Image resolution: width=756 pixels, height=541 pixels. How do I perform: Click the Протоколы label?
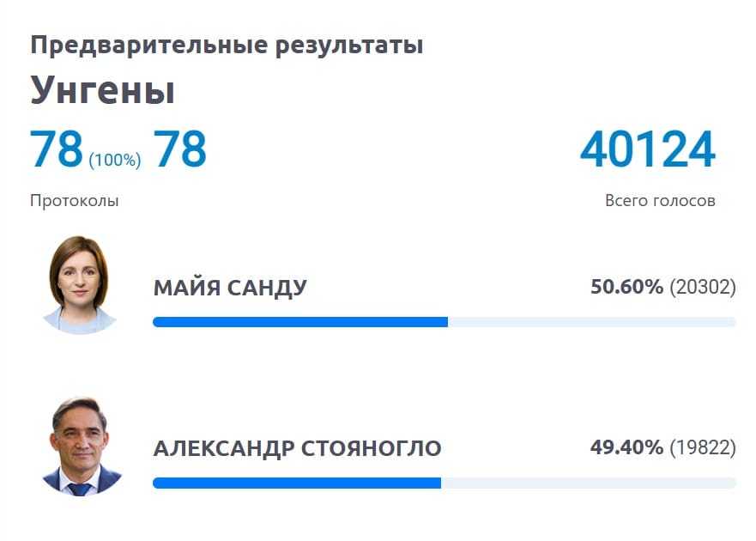click(75, 201)
